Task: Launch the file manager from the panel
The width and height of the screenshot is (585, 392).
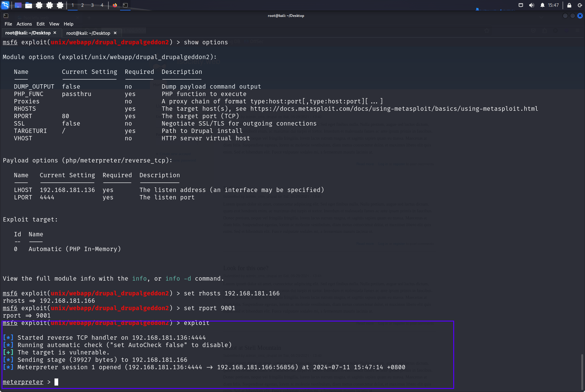Action: pos(28,5)
